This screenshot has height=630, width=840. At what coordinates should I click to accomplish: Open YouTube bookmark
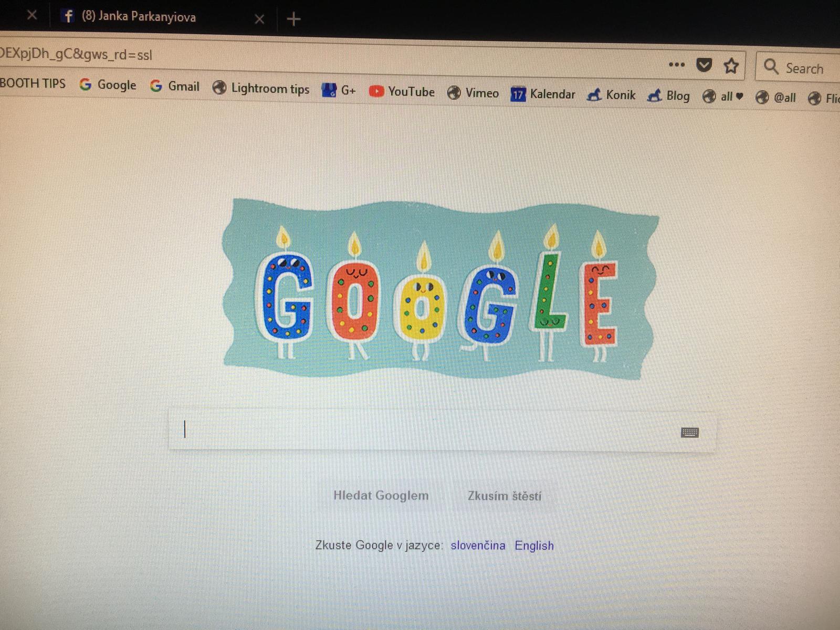(x=402, y=91)
